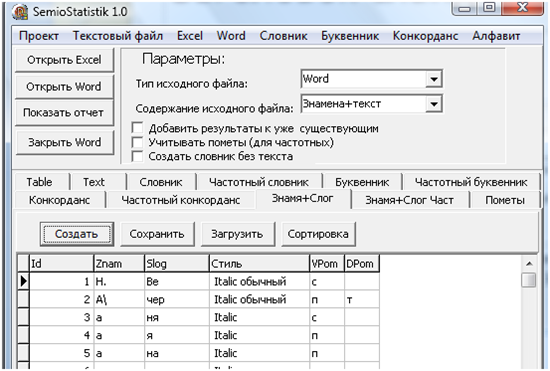Click the Создать button
Viewport: 550px width, 371px height.
(76, 234)
